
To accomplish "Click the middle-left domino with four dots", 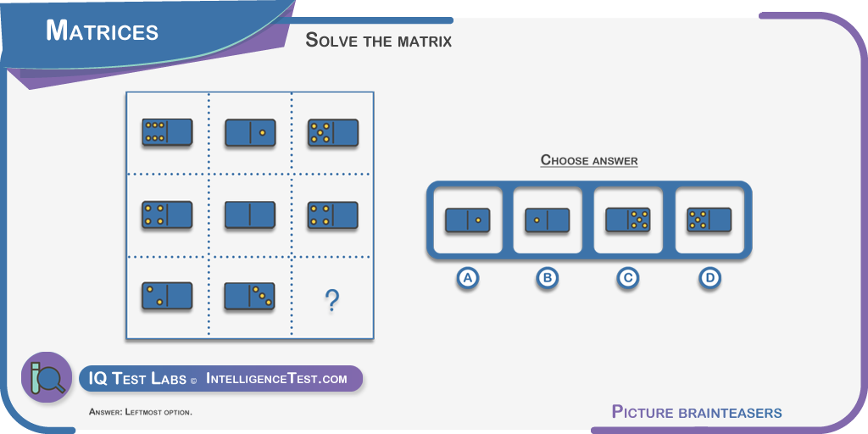I will 167,215.
